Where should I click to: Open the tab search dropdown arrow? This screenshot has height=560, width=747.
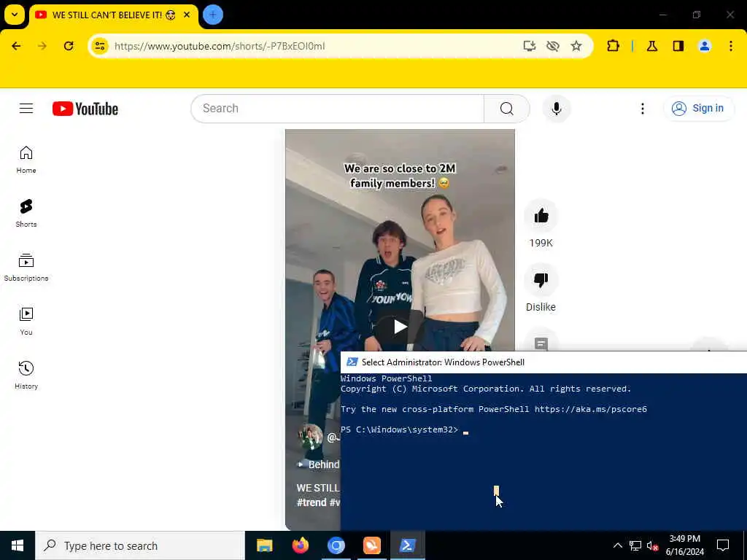pyautogui.click(x=15, y=15)
